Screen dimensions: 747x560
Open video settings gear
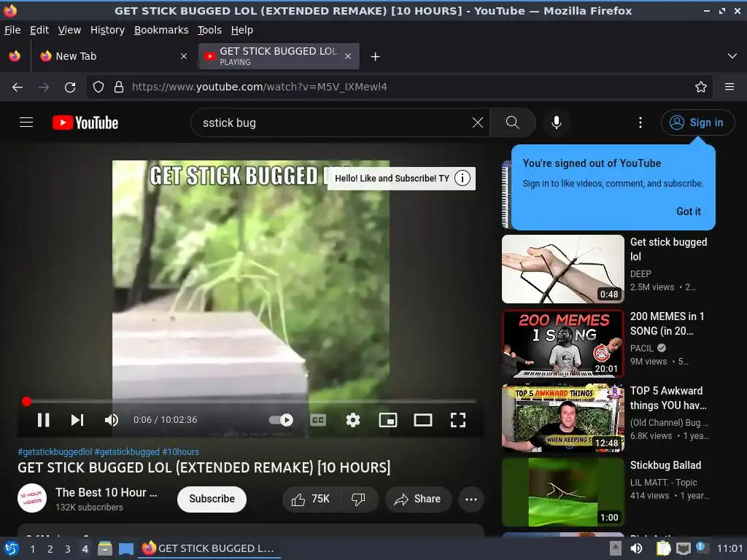coord(353,420)
